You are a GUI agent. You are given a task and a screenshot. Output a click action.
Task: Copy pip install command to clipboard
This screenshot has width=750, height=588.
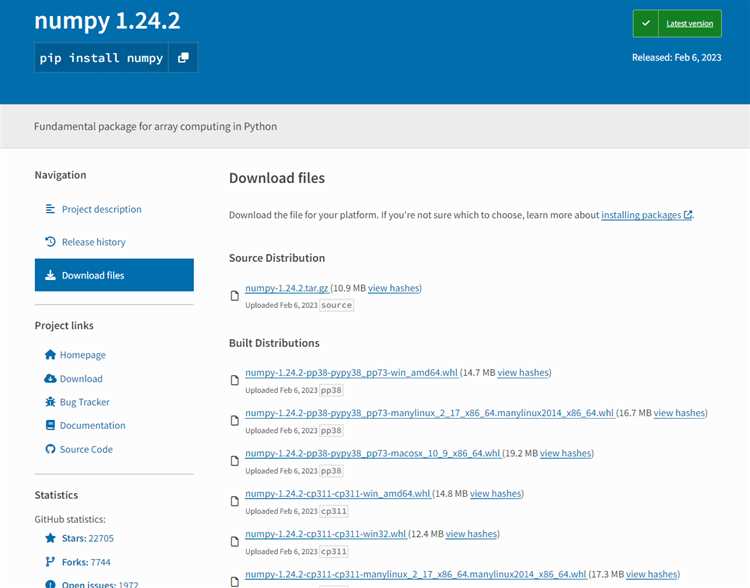point(183,58)
